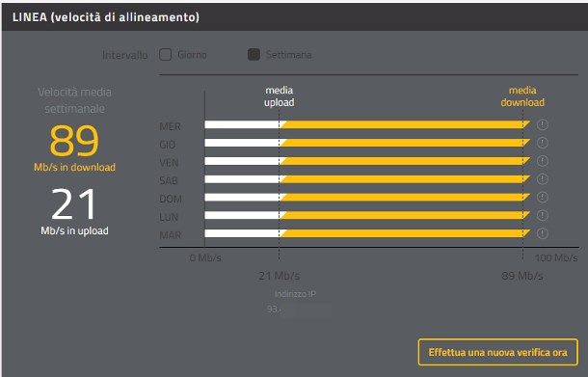Image resolution: width=588 pixels, height=377 pixels.
Task: Click the info icon next to MAR bar
Action: [543, 233]
